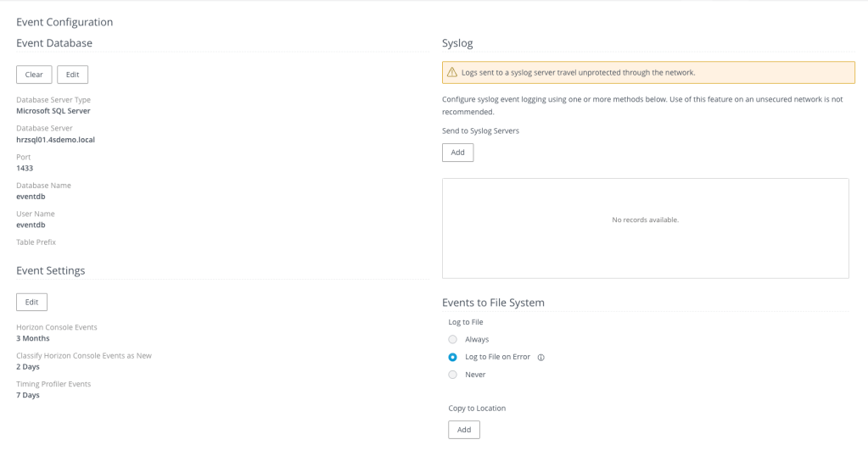
Task: Select the Log to File on Error option
Action: (x=453, y=357)
